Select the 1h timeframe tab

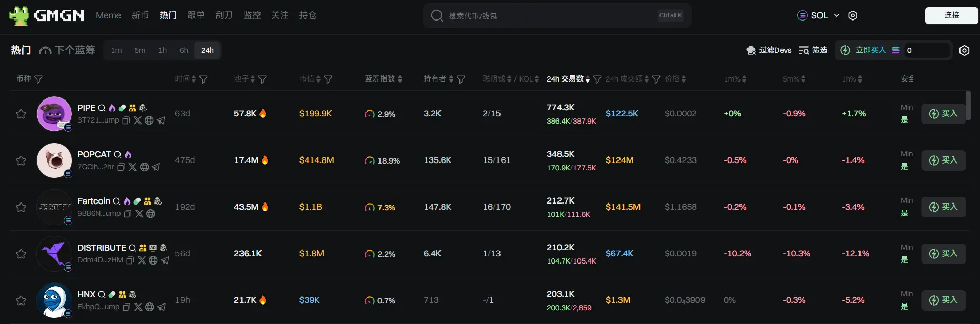point(162,50)
